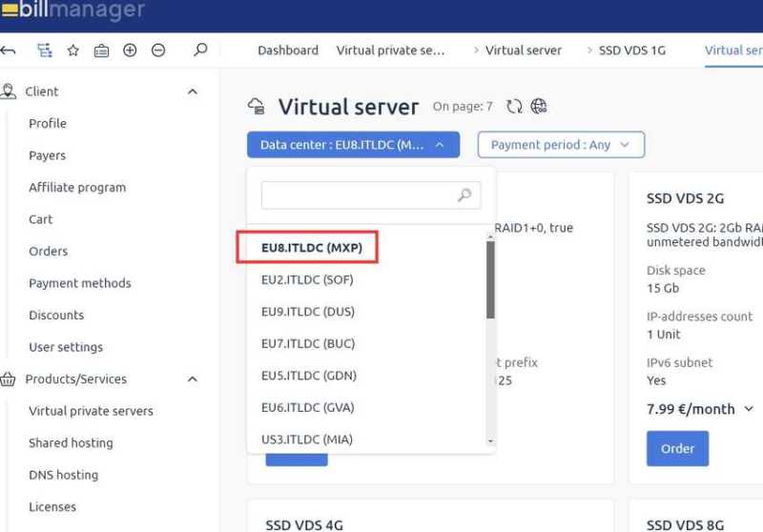Click the minus circle collapse-all icon
Screen dimensions: 763x532
click(158, 51)
